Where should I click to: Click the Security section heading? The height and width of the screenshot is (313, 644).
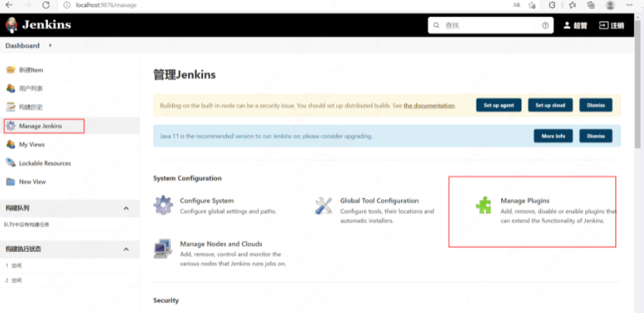(166, 301)
